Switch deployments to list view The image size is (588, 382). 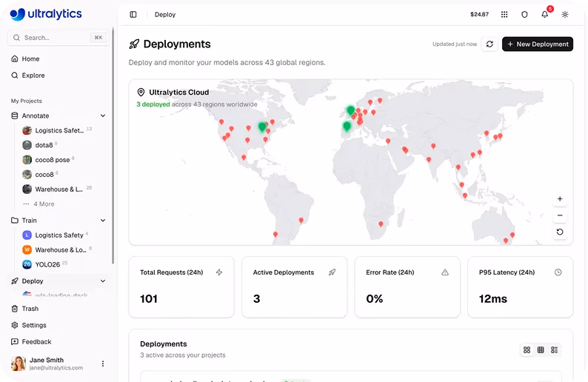(554, 350)
